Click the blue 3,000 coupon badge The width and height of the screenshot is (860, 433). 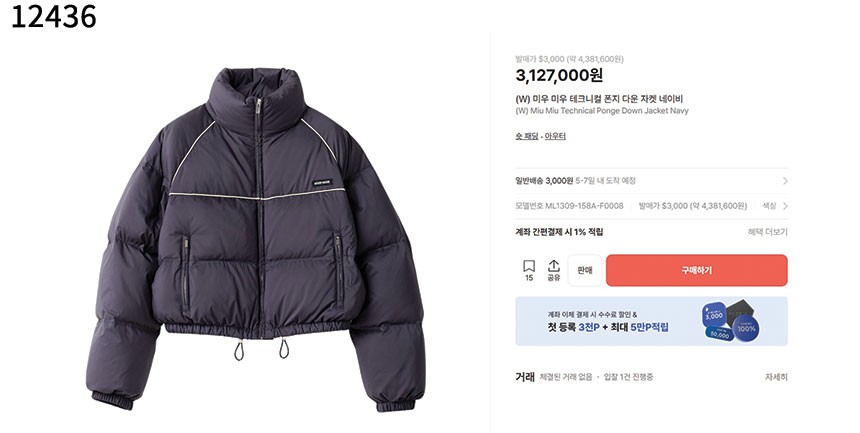714,314
